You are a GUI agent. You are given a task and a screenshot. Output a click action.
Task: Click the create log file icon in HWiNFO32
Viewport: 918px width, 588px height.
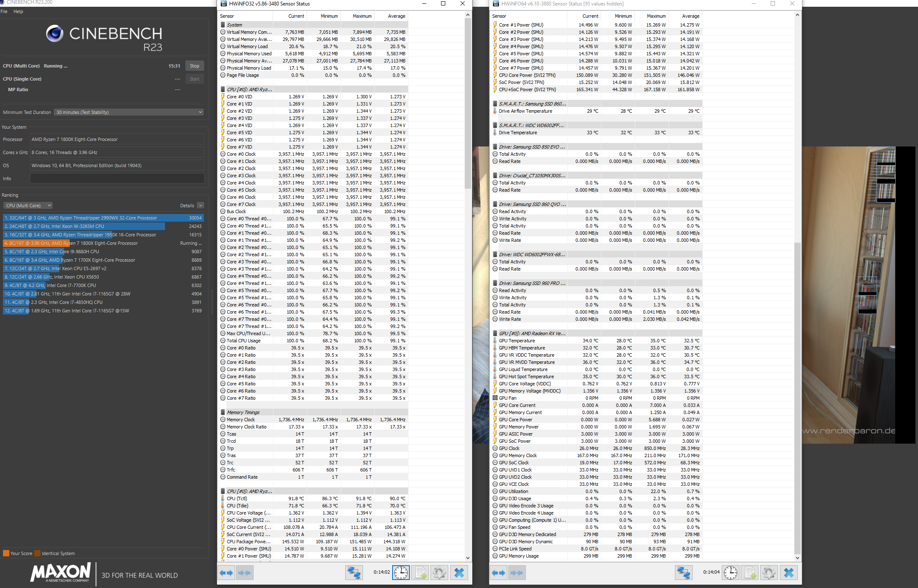tap(420, 573)
